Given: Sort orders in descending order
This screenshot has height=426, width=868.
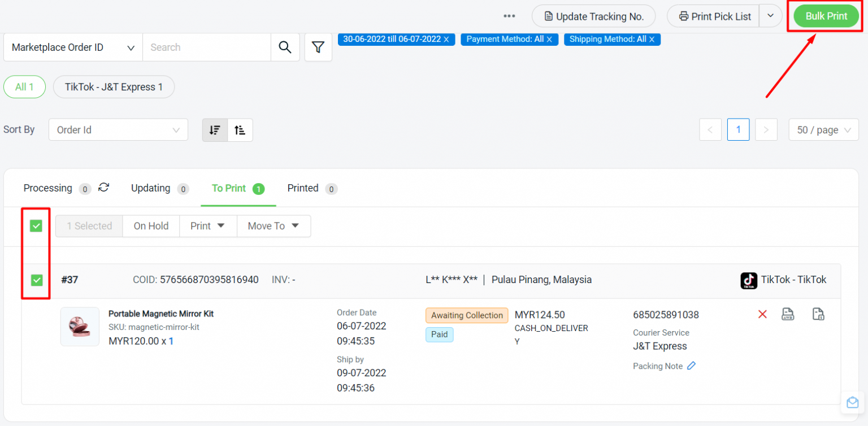Looking at the screenshot, I should pyautogui.click(x=215, y=130).
